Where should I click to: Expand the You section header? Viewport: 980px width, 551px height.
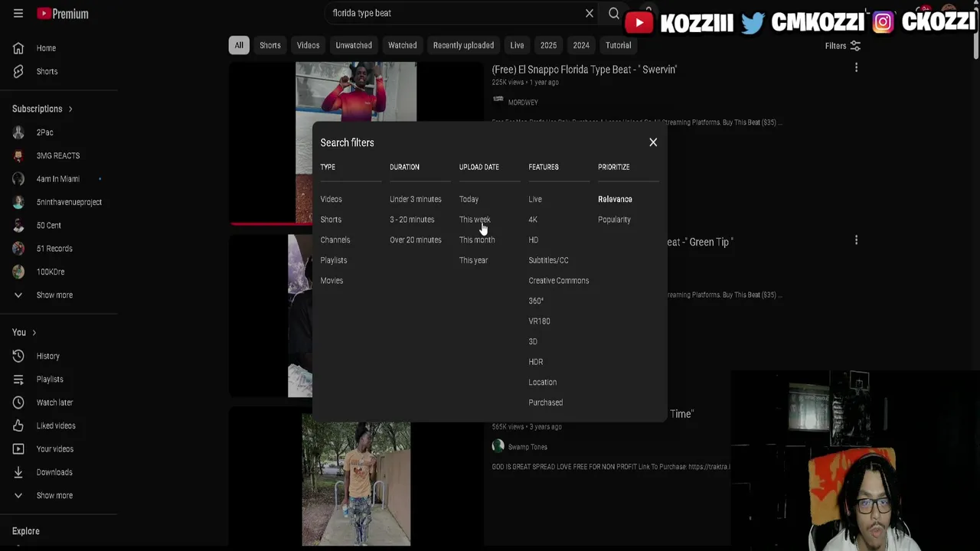[x=24, y=332]
